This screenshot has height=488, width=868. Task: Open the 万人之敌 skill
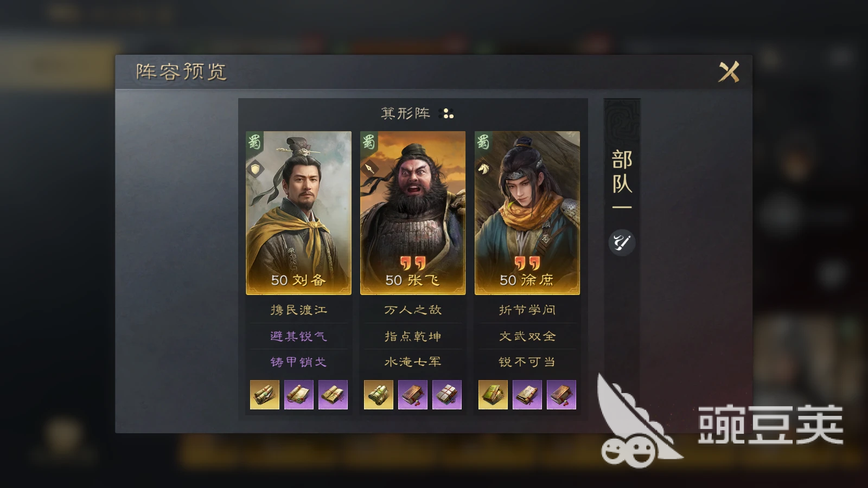pos(413,310)
